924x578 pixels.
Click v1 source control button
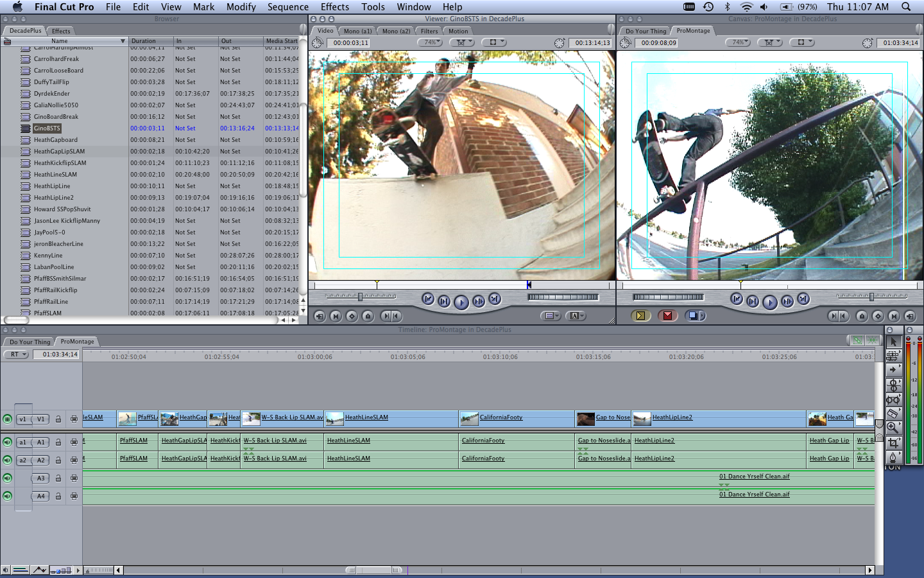[x=23, y=419]
